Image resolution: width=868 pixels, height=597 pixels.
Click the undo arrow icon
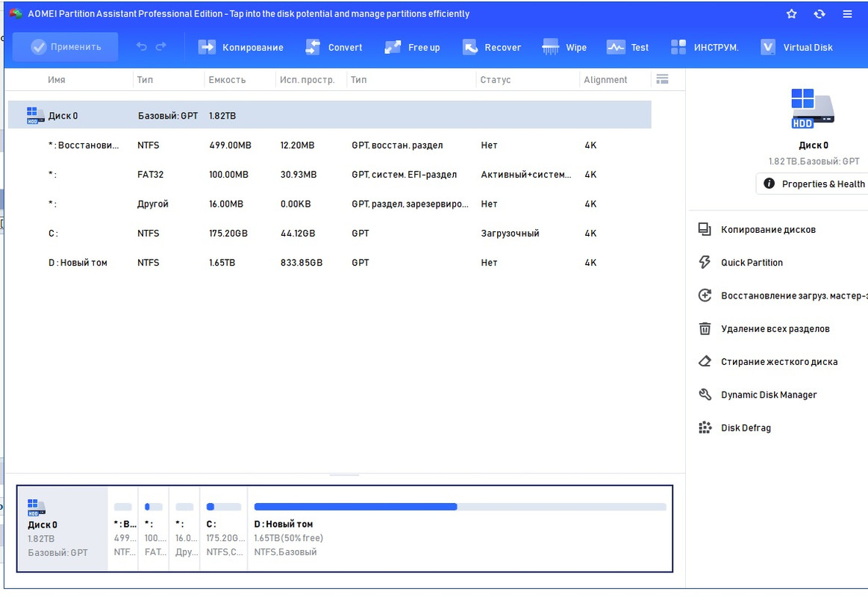(142, 47)
